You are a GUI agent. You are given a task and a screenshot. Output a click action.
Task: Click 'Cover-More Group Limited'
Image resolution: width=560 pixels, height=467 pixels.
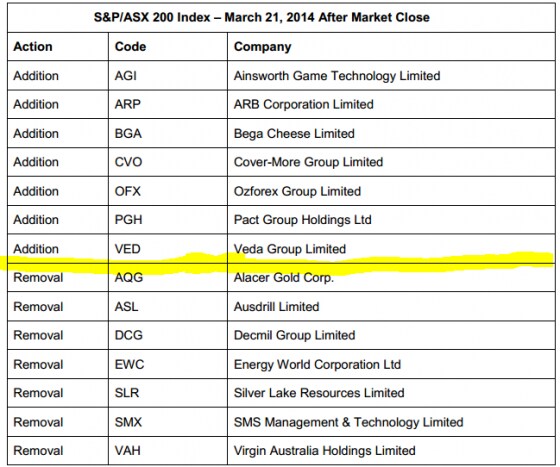click(x=308, y=162)
